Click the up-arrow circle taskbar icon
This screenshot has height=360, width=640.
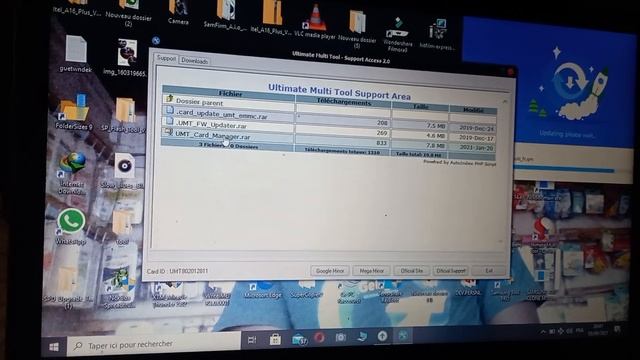(x=382, y=336)
